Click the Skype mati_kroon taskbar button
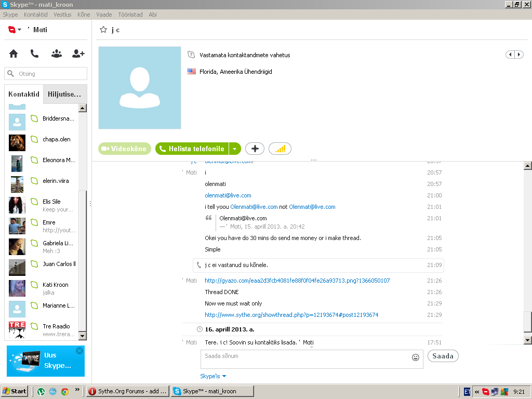This screenshot has width=532, height=399. coord(212,391)
